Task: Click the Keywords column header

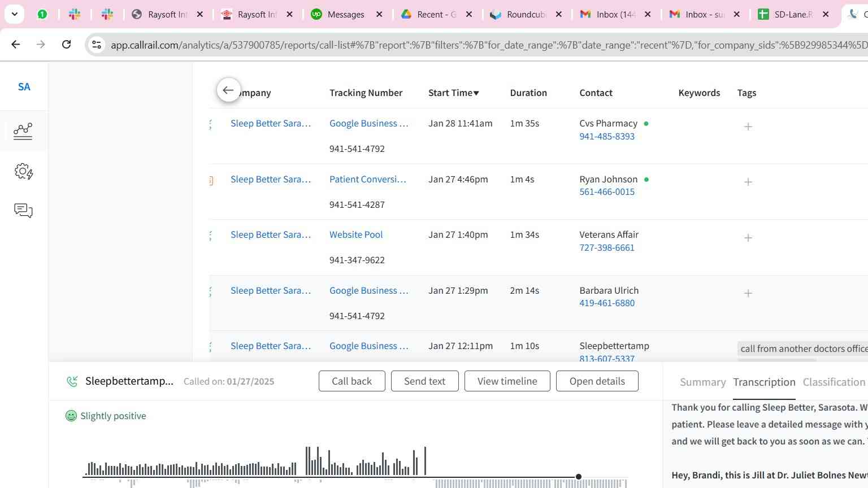Action: [x=699, y=93]
